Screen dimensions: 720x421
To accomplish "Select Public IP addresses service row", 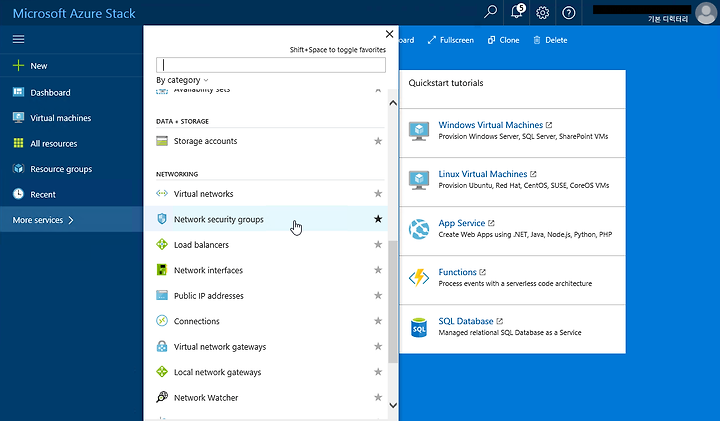I will [x=266, y=295].
